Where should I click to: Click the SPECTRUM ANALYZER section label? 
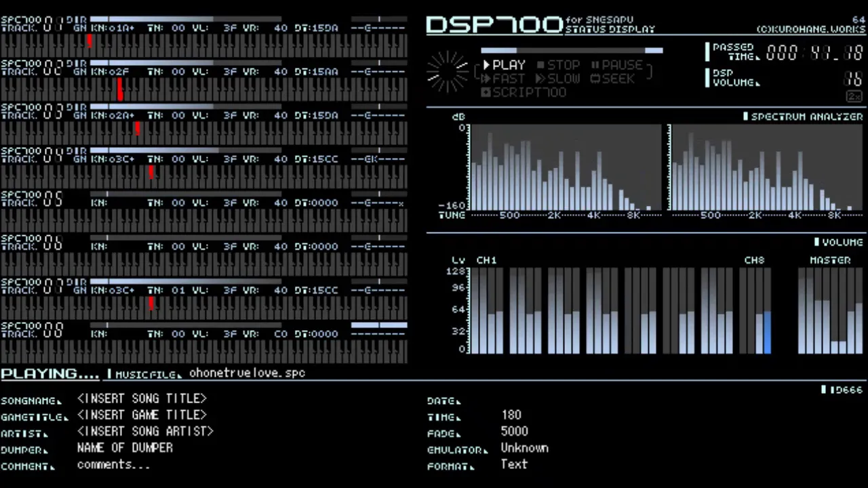tap(803, 117)
